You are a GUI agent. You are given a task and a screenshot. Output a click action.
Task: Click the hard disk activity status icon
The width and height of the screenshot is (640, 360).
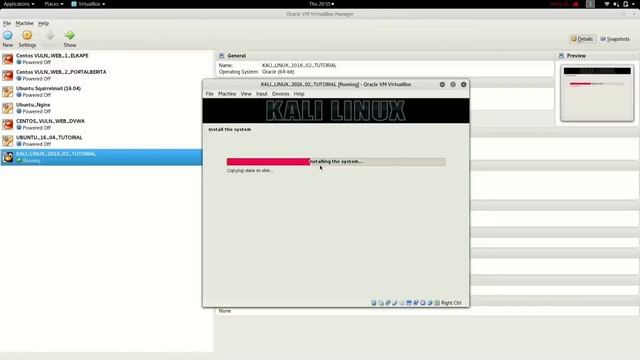(374, 303)
